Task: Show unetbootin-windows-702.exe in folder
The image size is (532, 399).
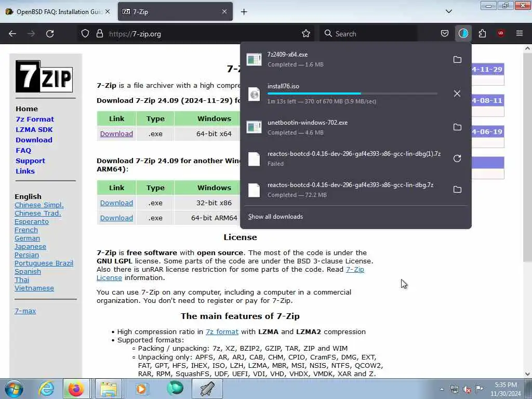Action: tap(457, 127)
